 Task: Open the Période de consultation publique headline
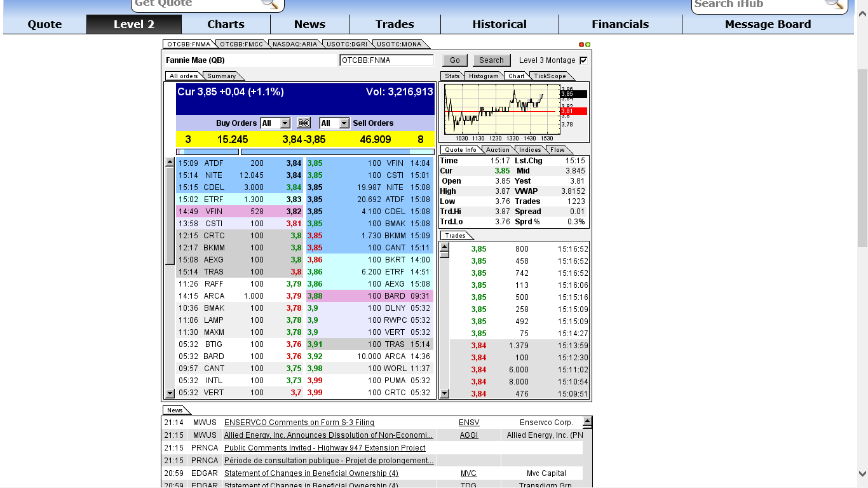(329, 461)
